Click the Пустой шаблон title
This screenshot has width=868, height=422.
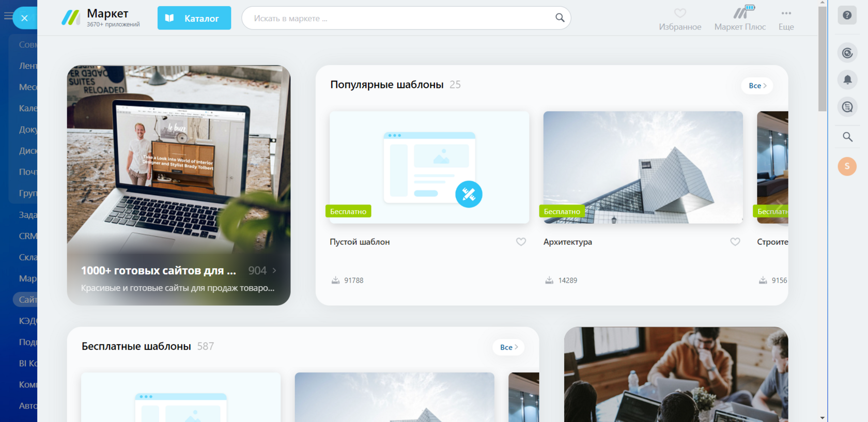pyautogui.click(x=360, y=242)
